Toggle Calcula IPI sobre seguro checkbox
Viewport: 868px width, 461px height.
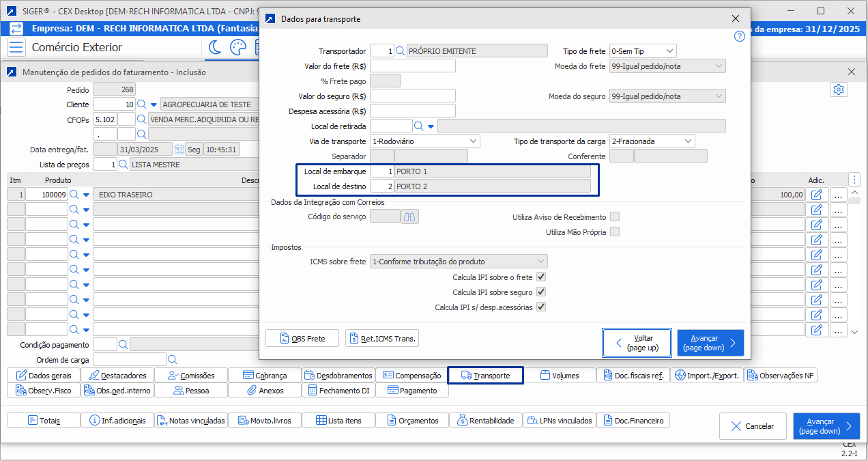541,292
